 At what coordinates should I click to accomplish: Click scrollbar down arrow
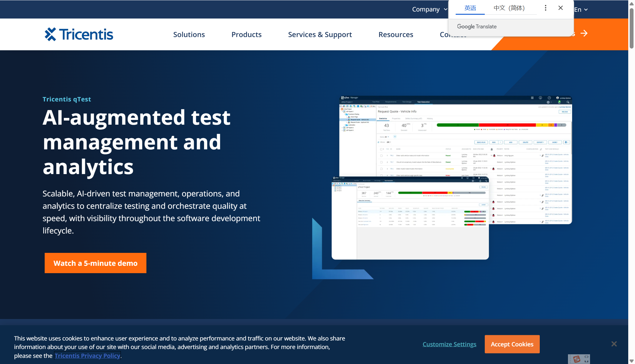[x=631, y=361]
